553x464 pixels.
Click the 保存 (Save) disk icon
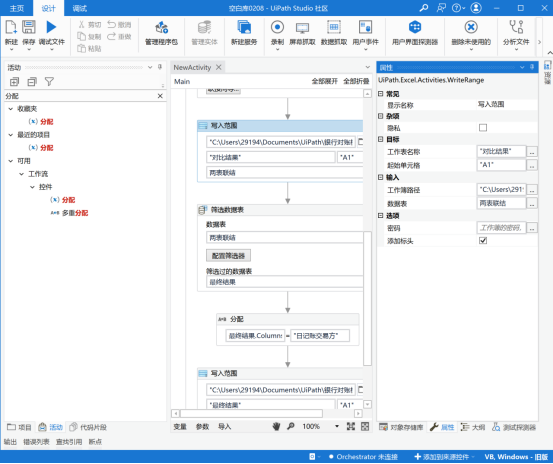coord(29,27)
